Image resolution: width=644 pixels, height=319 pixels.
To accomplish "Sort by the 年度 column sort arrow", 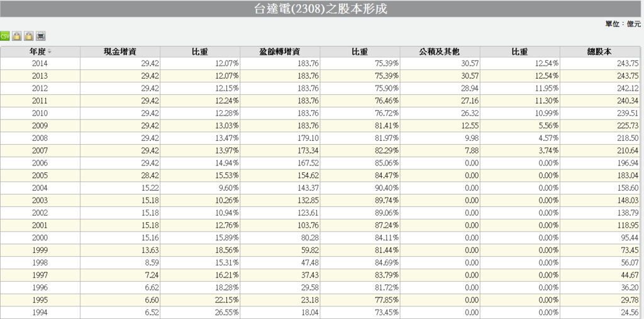I will [49, 52].
